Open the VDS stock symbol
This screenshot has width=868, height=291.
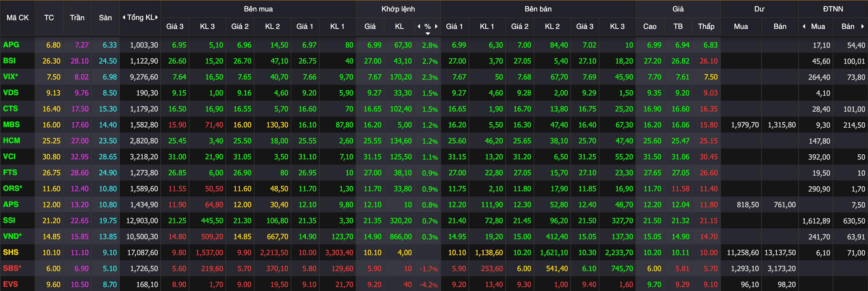coord(11,92)
